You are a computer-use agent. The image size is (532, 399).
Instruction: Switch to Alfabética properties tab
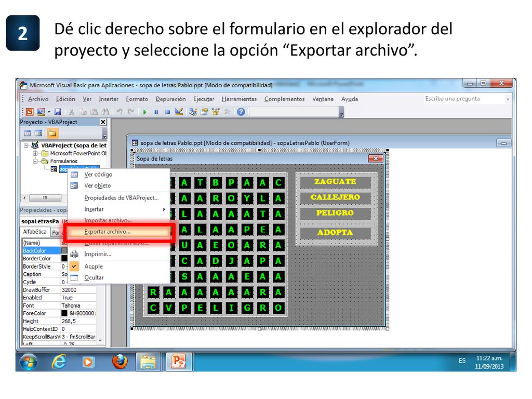tap(35, 232)
